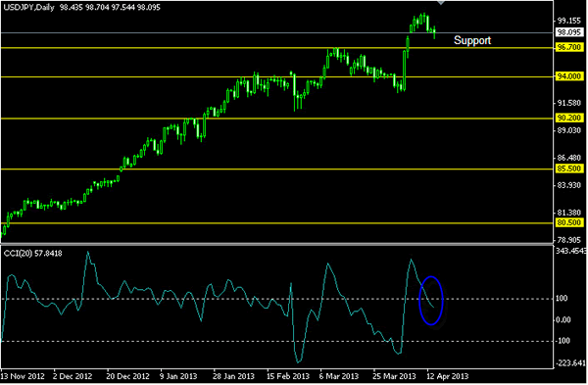Click the latest candlestick near 98.095
This screenshot has width=588, height=385.
pos(434,32)
